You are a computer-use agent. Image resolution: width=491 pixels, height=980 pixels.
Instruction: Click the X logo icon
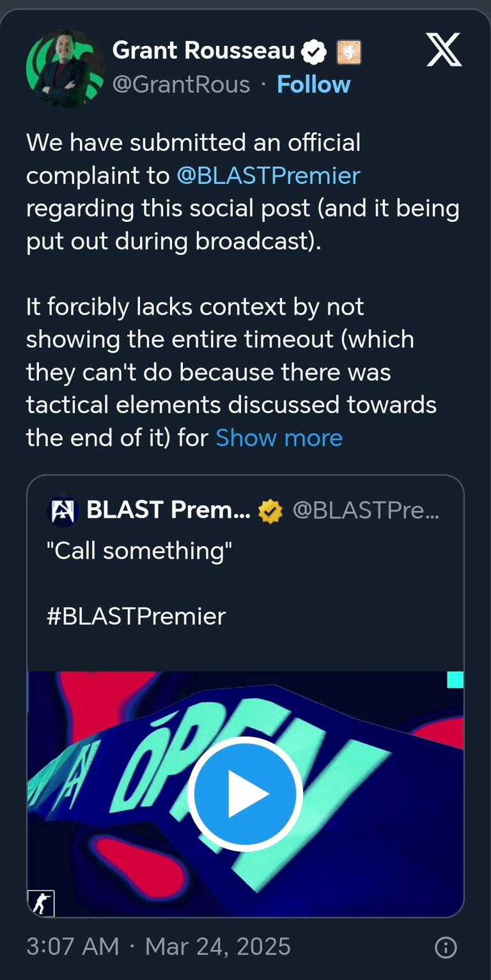[x=444, y=49]
